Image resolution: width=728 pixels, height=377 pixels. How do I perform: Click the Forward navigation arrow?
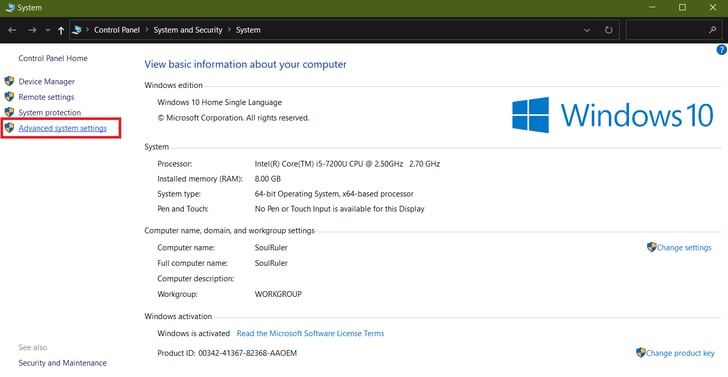[32, 30]
